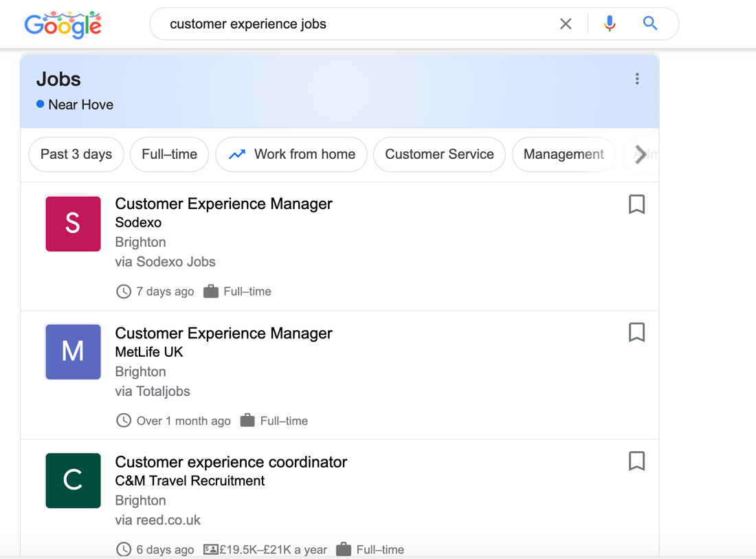
Task: Run search with the magnifying glass icon
Action: (650, 23)
